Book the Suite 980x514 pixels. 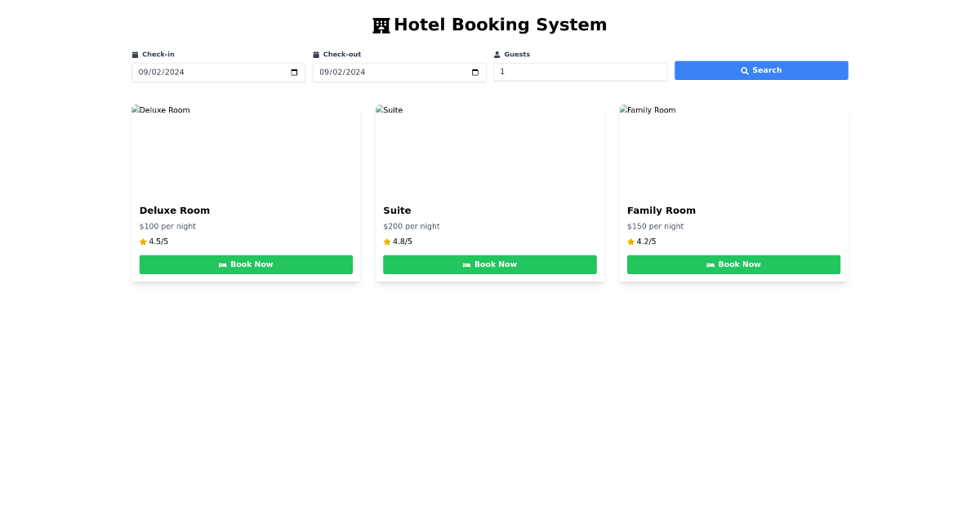pyautogui.click(x=490, y=264)
